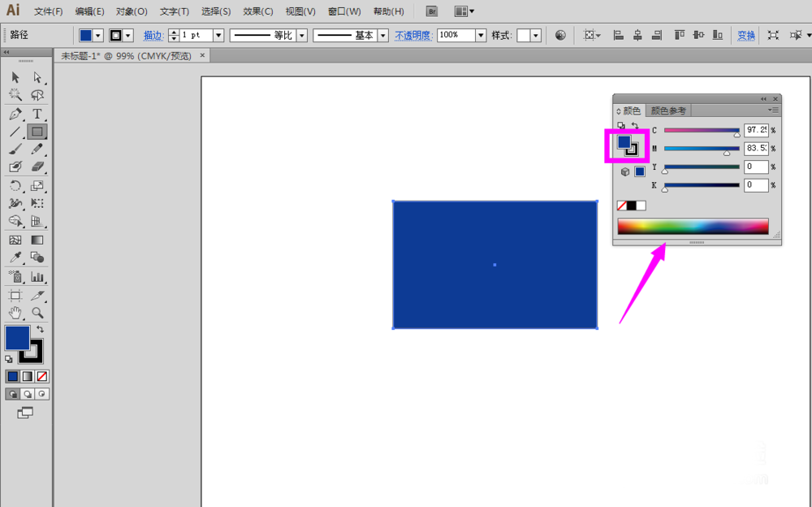Select the Paintbrush tool

pyautogui.click(x=15, y=149)
